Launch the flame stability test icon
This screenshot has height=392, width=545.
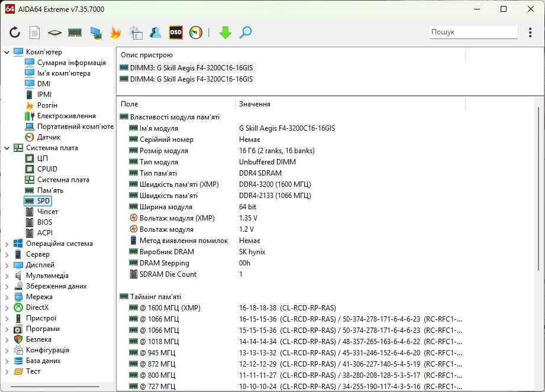[115, 33]
